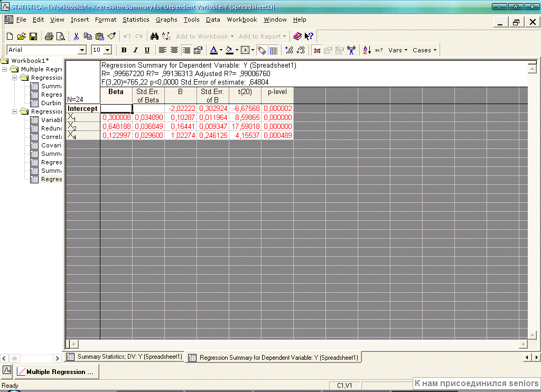Toggle Italic formatting

[135, 50]
